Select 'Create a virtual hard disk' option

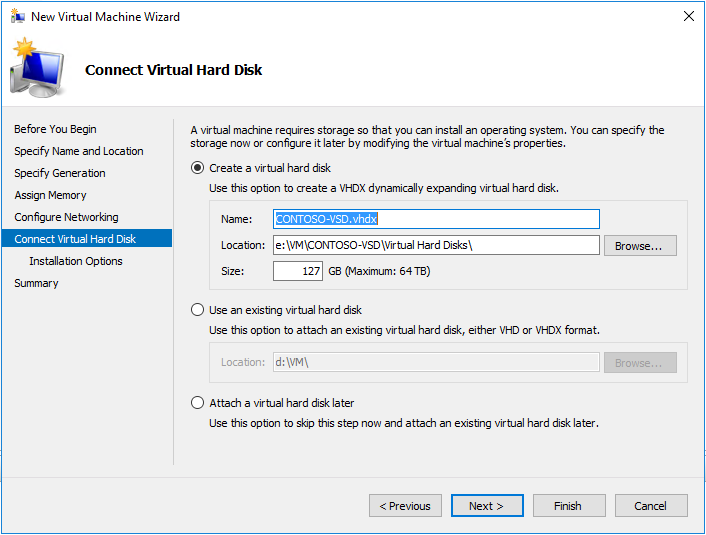198,168
